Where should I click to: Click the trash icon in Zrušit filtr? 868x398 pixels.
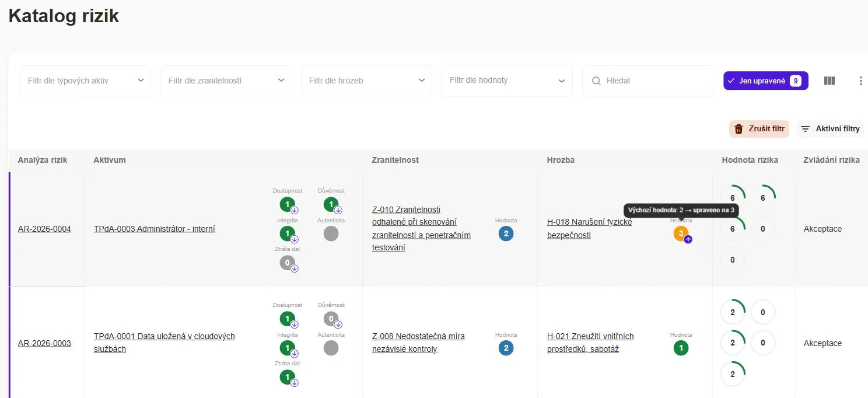point(738,129)
